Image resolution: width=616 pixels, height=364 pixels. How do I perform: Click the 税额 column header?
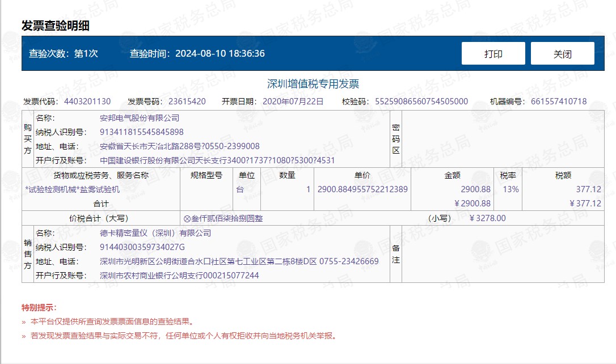pos(563,175)
